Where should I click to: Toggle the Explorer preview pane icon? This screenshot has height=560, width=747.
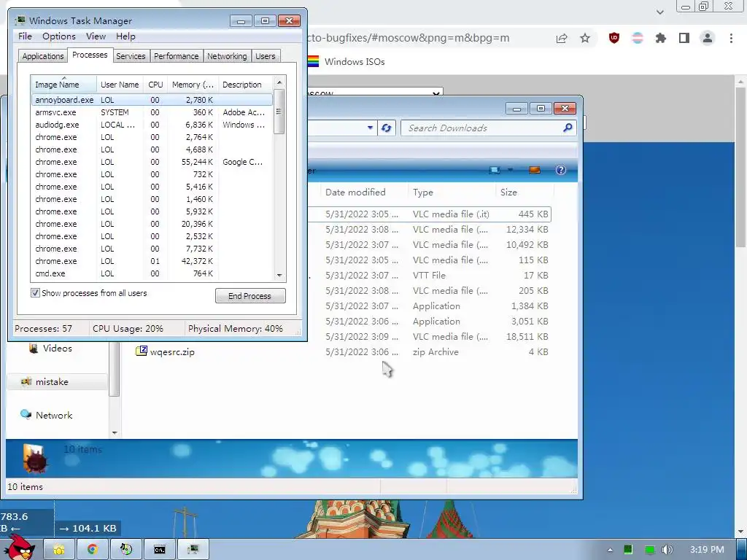point(535,170)
